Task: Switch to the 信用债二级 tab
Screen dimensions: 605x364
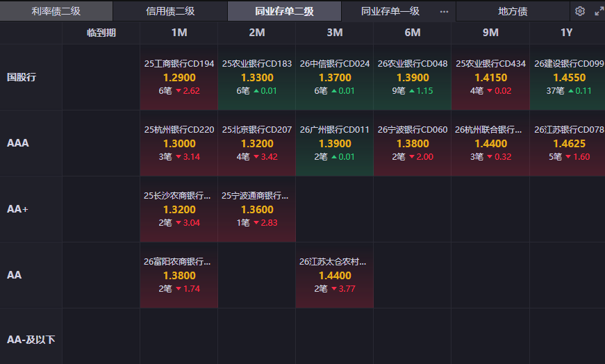Action: click(x=170, y=11)
